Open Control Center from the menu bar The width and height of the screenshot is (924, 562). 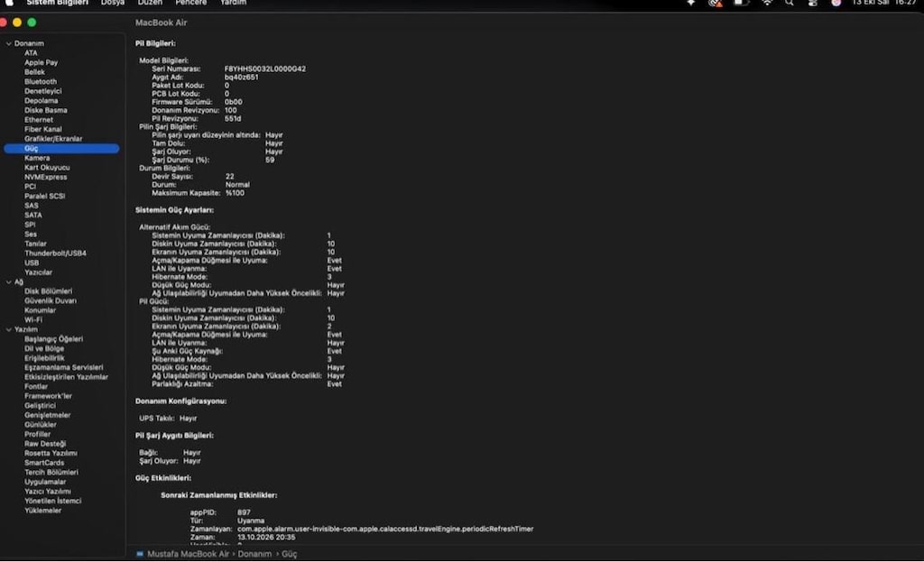813,3
